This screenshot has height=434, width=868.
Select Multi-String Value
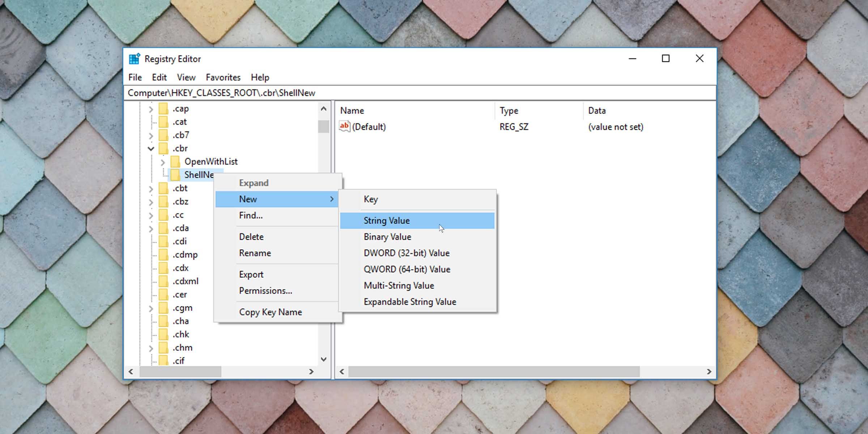pos(417,286)
